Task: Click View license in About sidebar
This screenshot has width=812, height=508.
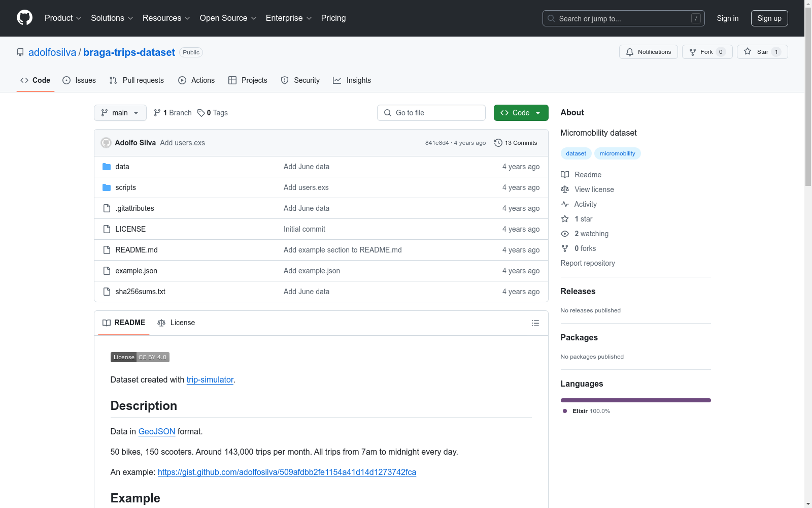Action: [x=587, y=189]
